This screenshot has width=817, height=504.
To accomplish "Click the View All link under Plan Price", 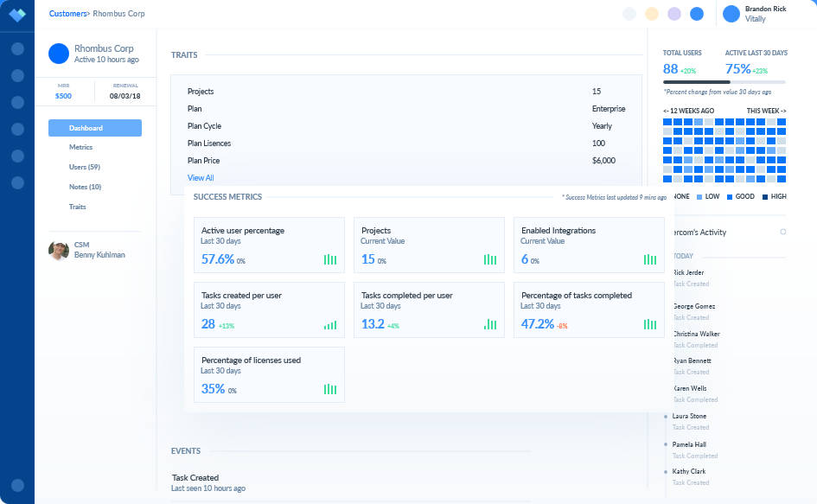I will click(x=201, y=177).
